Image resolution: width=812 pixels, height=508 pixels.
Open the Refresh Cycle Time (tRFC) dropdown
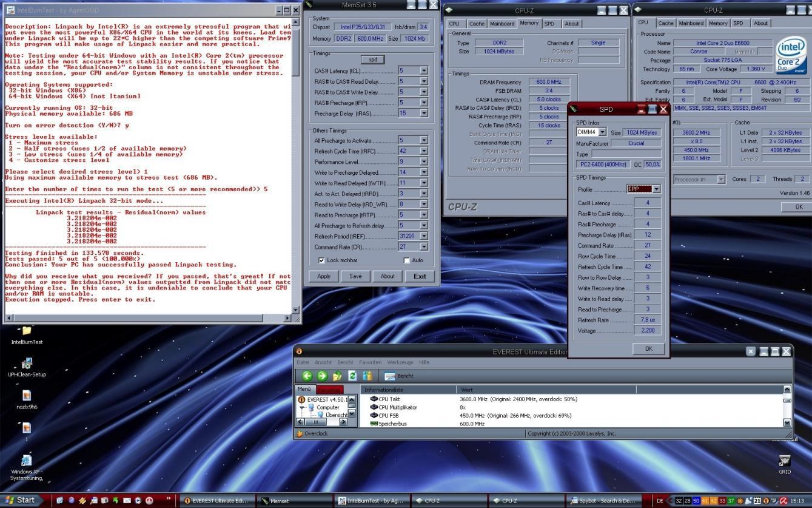click(x=424, y=151)
